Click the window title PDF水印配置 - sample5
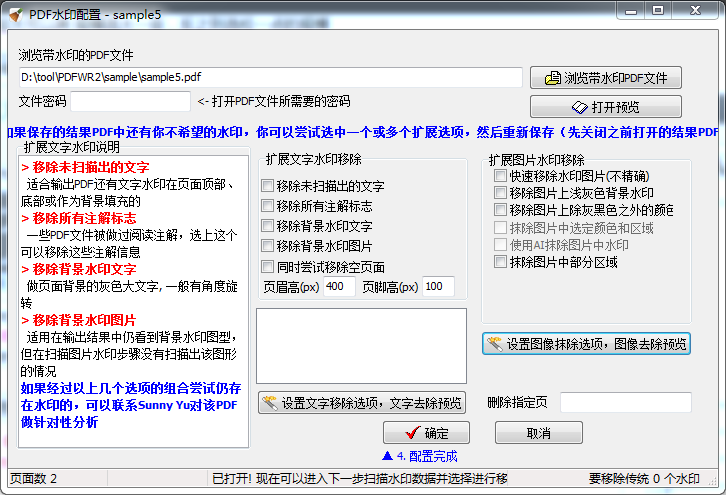 tap(95, 15)
